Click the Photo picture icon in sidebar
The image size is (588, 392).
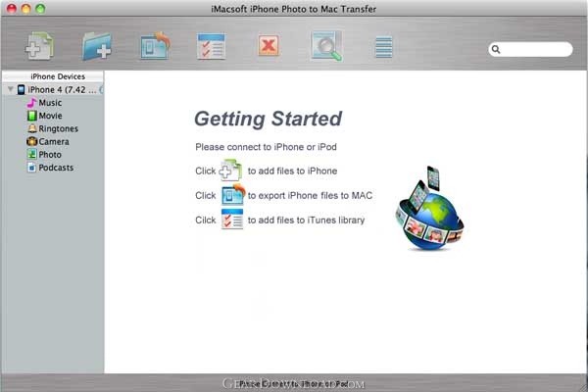(x=32, y=154)
